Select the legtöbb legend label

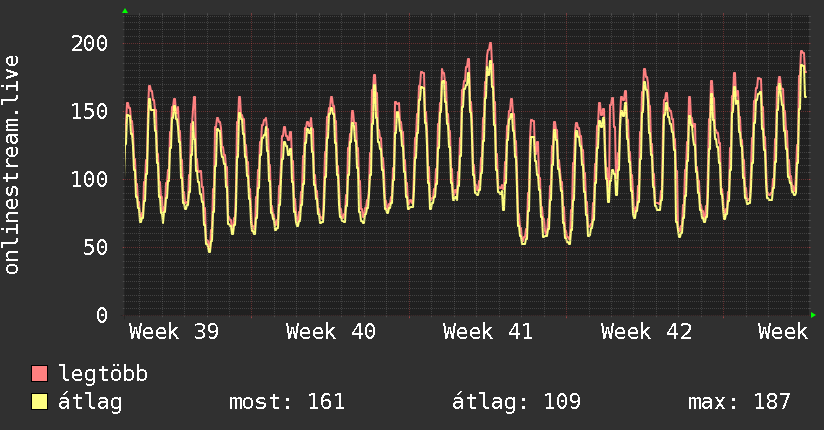click(x=103, y=374)
